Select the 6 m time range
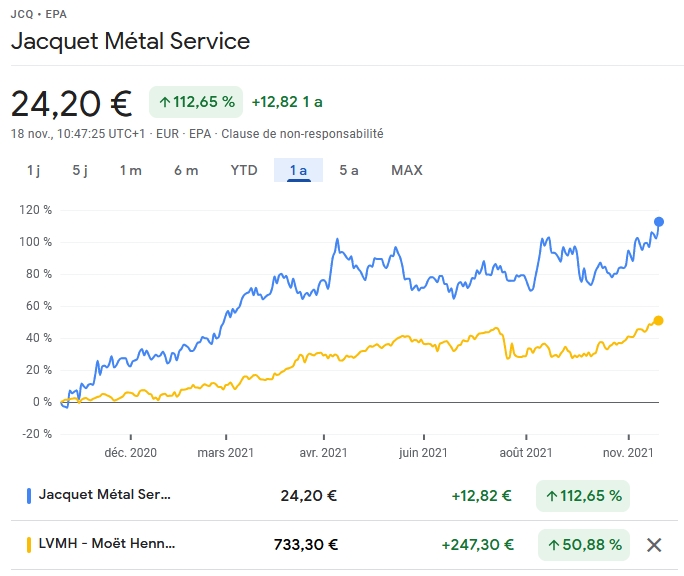 (x=186, y=170)
